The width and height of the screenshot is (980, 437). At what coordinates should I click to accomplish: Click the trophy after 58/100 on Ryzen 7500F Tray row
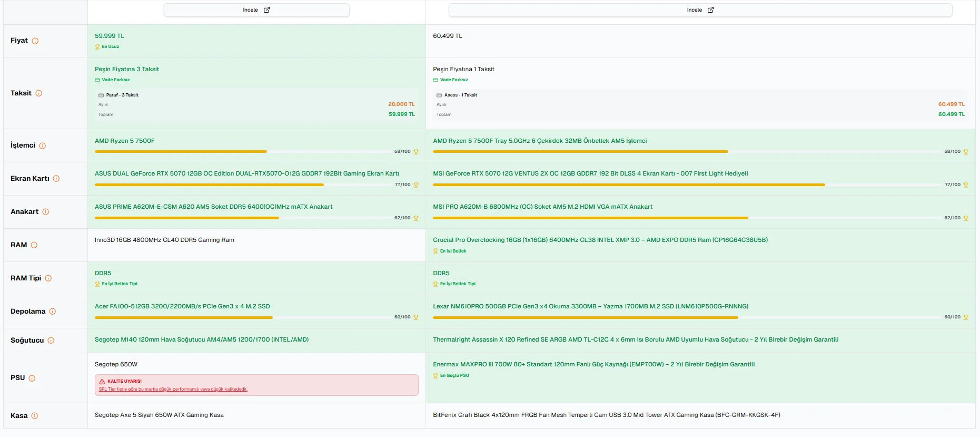tap(966, 152)
